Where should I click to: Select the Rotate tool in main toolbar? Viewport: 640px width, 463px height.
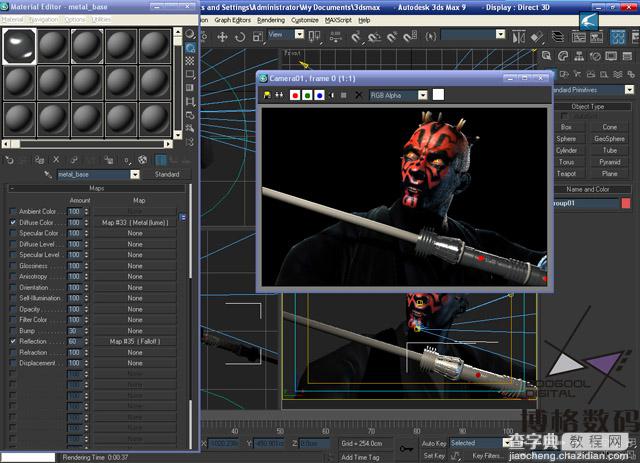click(x=240, y=37)
